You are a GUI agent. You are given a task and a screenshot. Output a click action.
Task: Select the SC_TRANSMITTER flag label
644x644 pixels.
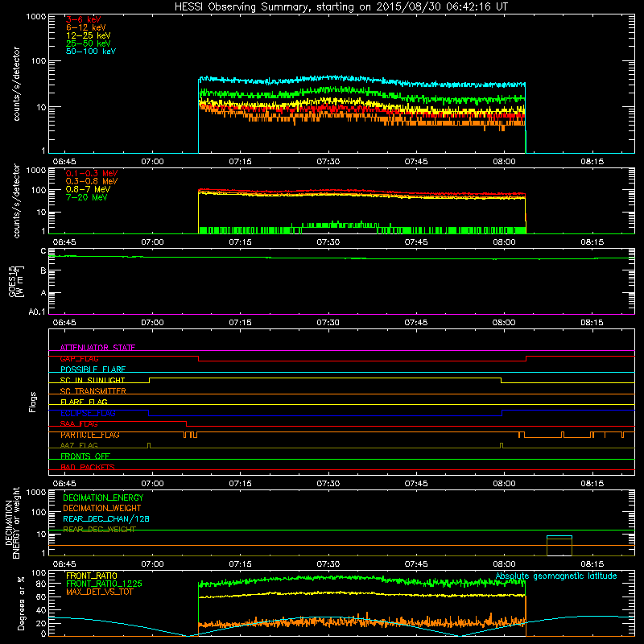93,391
